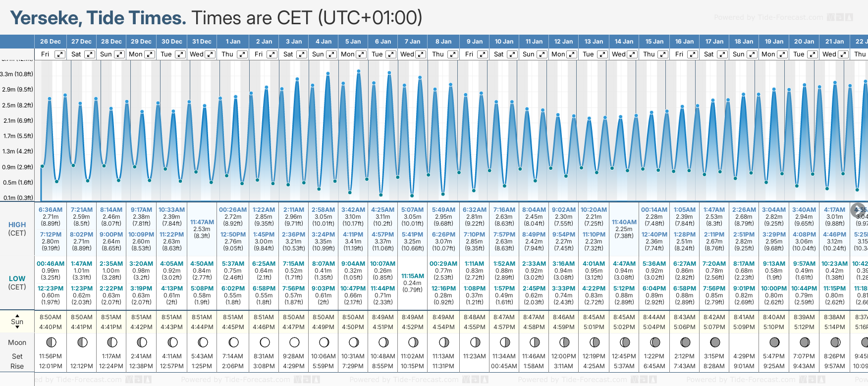Click the 6 Jan 4:57PM high tide peak on graph
The width and height of the screenshot is (868, 386).
(389, 73)
